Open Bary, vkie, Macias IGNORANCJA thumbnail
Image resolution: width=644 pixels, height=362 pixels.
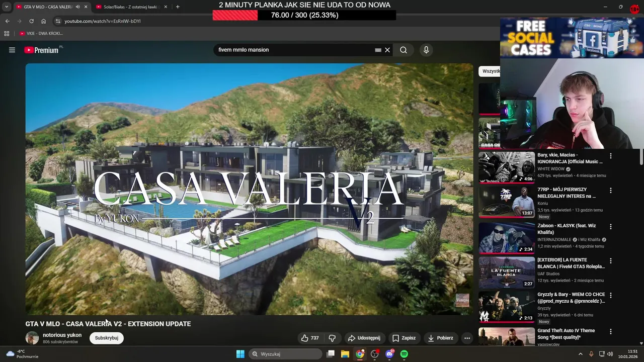click(507, 167)
